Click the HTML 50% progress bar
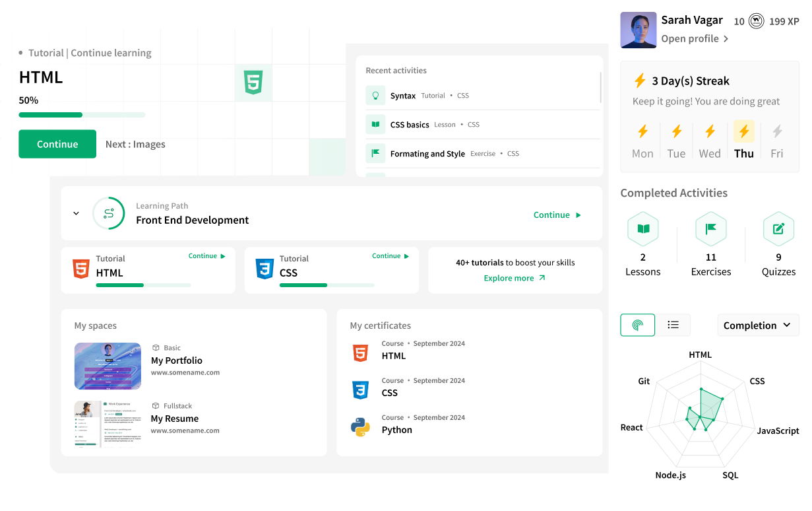Viewport: 812px width, 511px height. (x=82, y=114)
